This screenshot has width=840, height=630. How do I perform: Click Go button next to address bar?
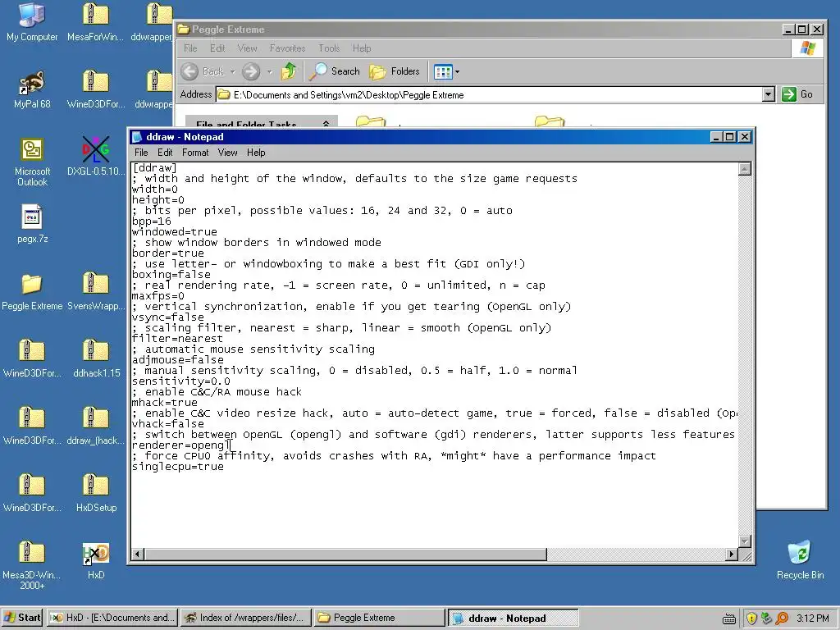797,95
